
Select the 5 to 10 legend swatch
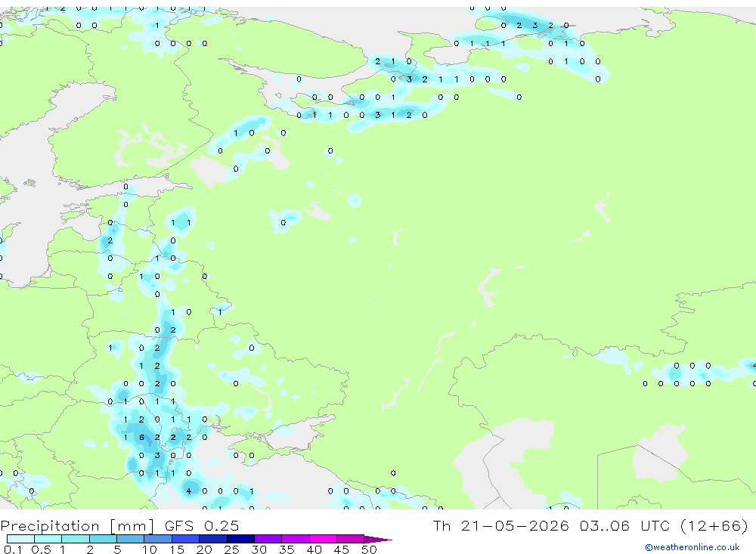130,539
